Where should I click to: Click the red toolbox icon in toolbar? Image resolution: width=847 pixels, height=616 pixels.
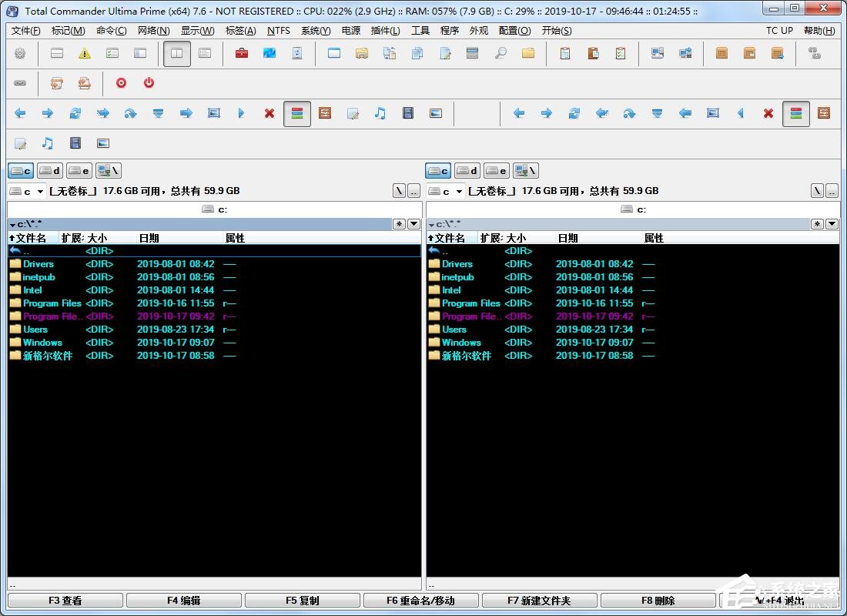point(242,54)
